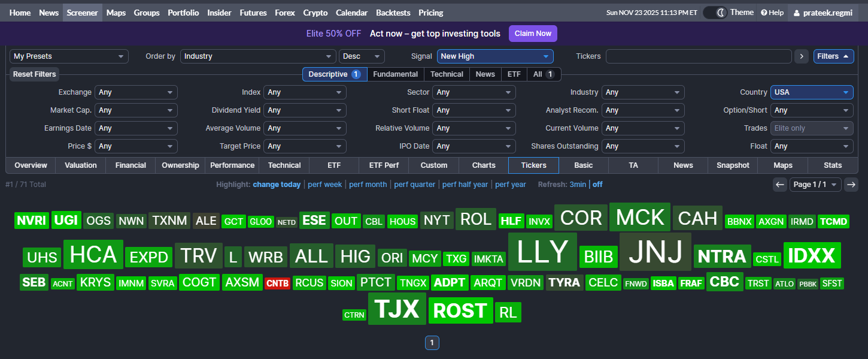The width and height of the screenshot is (868, 359).
Task: Open the Backtests menu item
Action: click(x=393, y=13)
